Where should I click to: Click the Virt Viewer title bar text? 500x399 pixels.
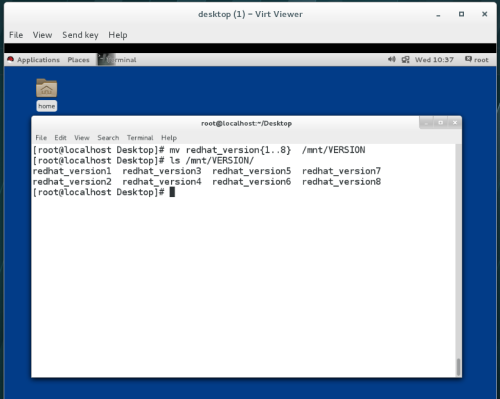[250, 14]
